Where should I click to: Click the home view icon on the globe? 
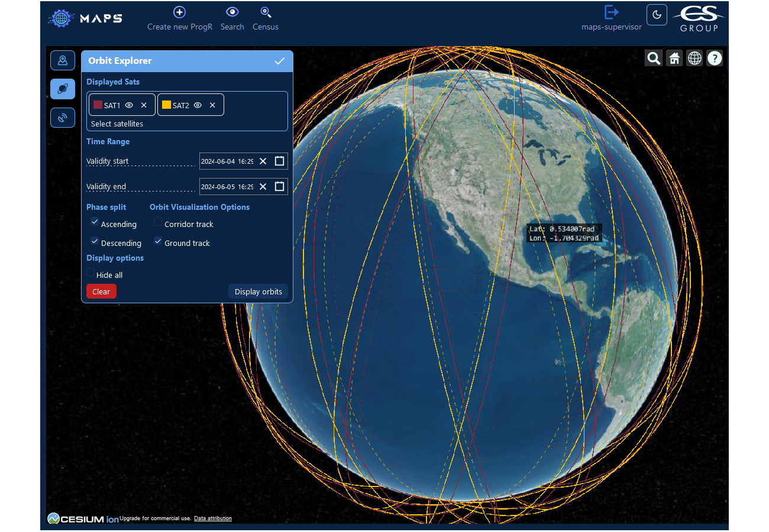pos(674,58)
